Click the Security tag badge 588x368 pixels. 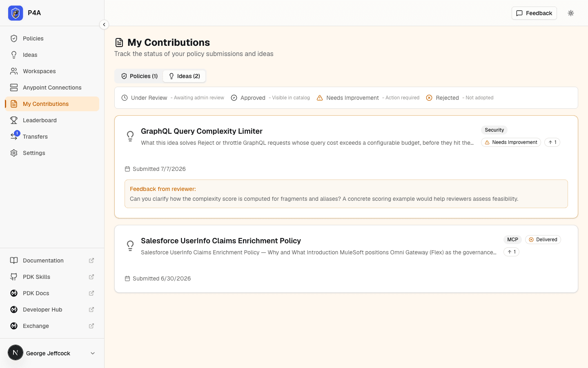pyautogui.click(x=494, y=130)
